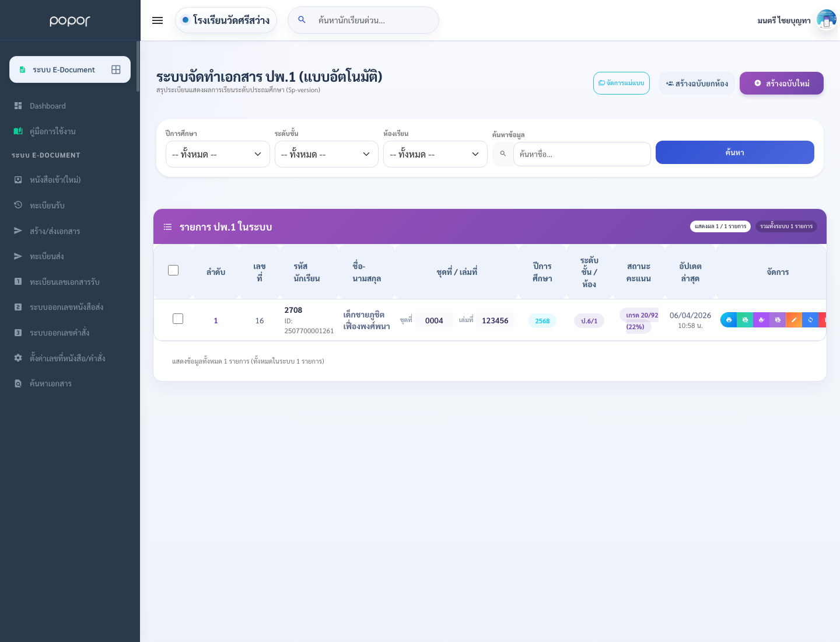
Task: Go to ทะเบียนรับ menu item
Action: click(47, 205)
